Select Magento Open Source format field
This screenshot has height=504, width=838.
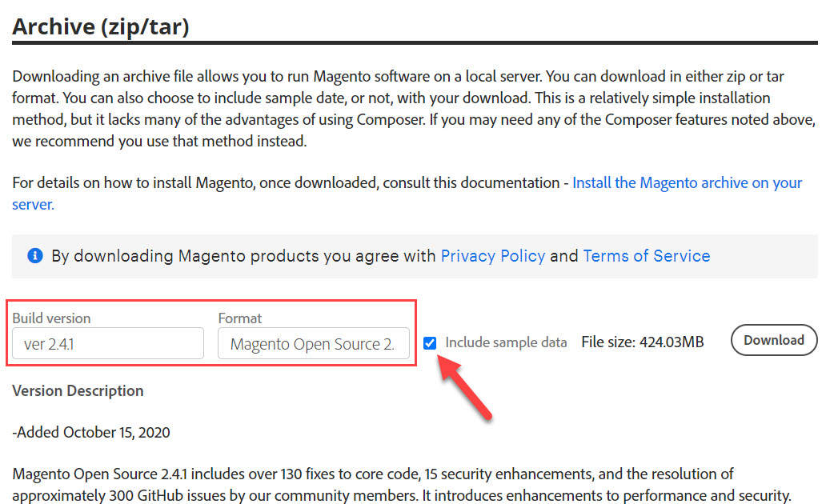pos(314,343)
